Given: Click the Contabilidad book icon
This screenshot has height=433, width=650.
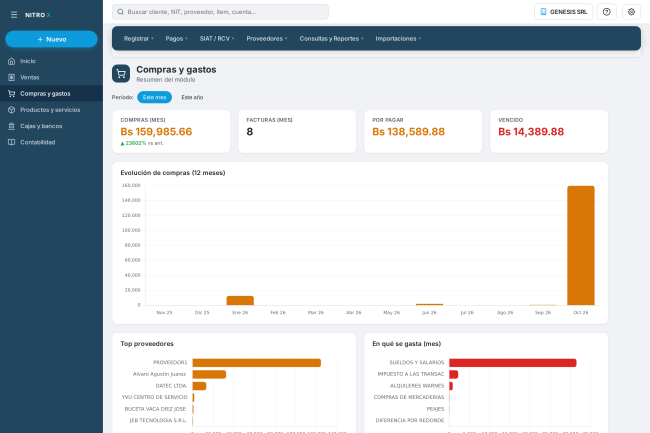Looking at the screenshot, I should coord(12,142).
